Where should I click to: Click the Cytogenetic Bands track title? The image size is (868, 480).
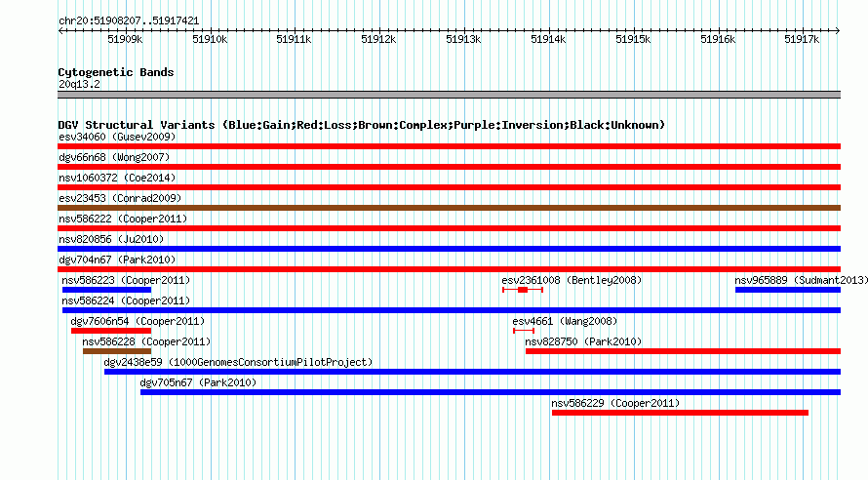(x=116, y=72)
